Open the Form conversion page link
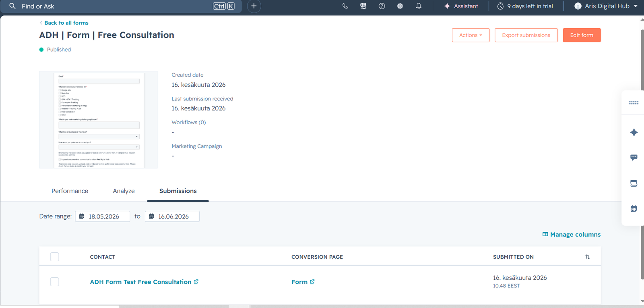Screen dimensions: 644x308 pyautogui.click(x=303, y=282)
